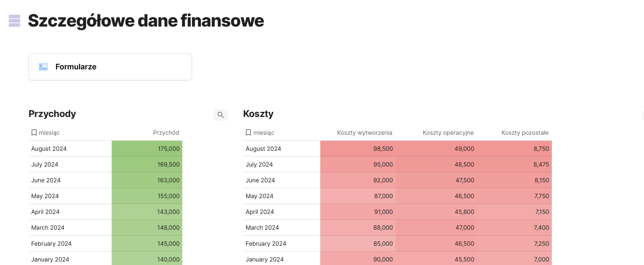The height and width of the screenshot is (265, 644).
Task: Click the red 98,500 cost cell
Action: [358, 149]
